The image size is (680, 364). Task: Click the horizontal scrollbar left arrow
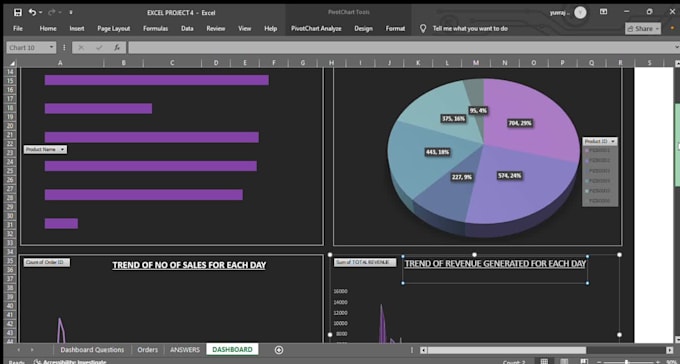point(424,350)
